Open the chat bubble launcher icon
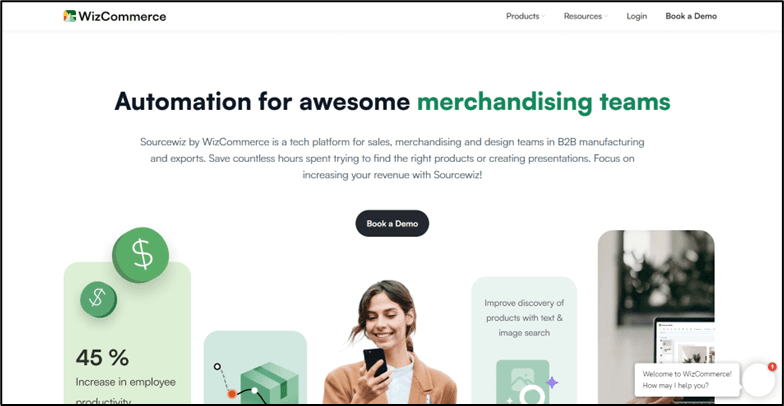The height and width of the screenshot is (406, 784). tap(758, 380)
